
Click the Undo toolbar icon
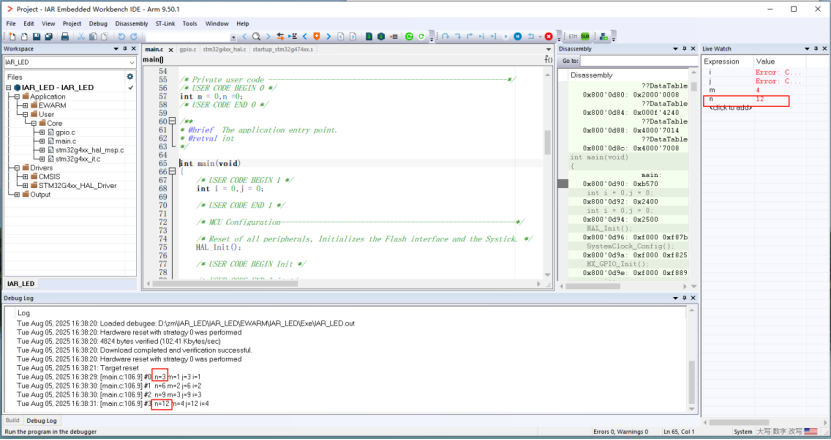pyautogui.click(x=121, y=37)
